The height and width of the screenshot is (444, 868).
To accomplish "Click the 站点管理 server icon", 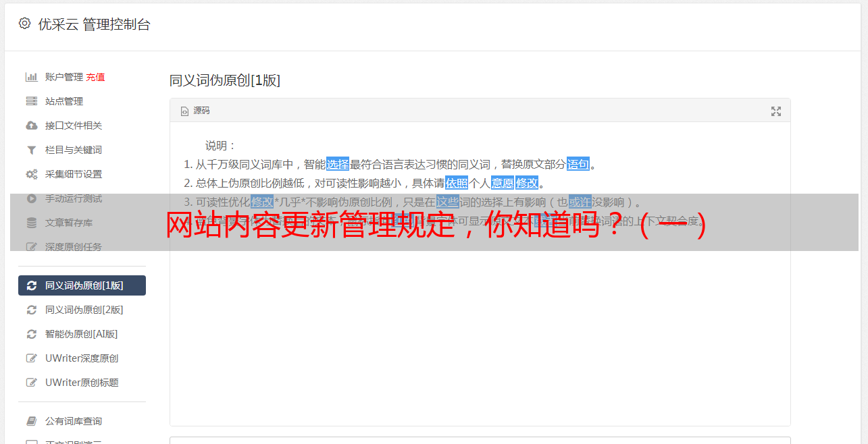I will pos(31,101).
